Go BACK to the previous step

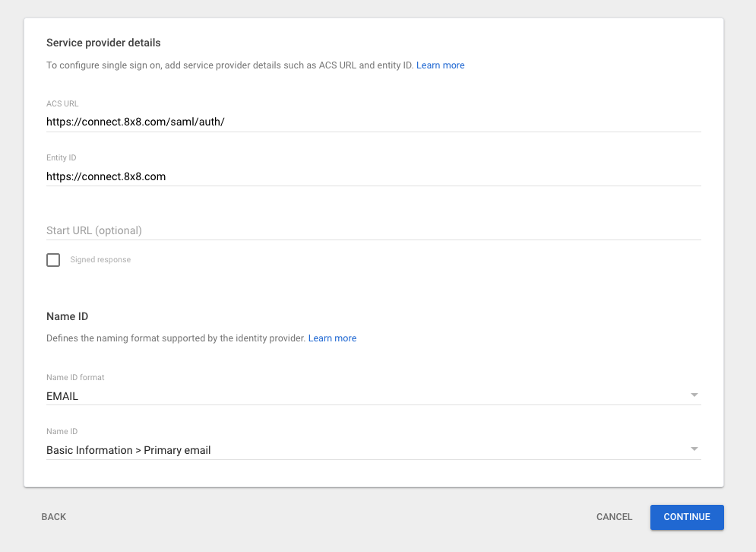(53, 517)
